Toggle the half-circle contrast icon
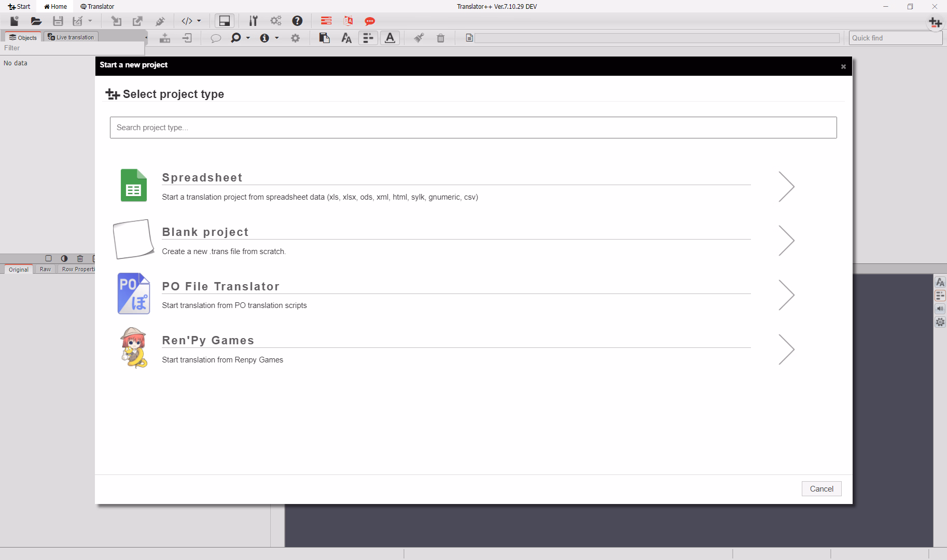947x560 pixels. 64,258
